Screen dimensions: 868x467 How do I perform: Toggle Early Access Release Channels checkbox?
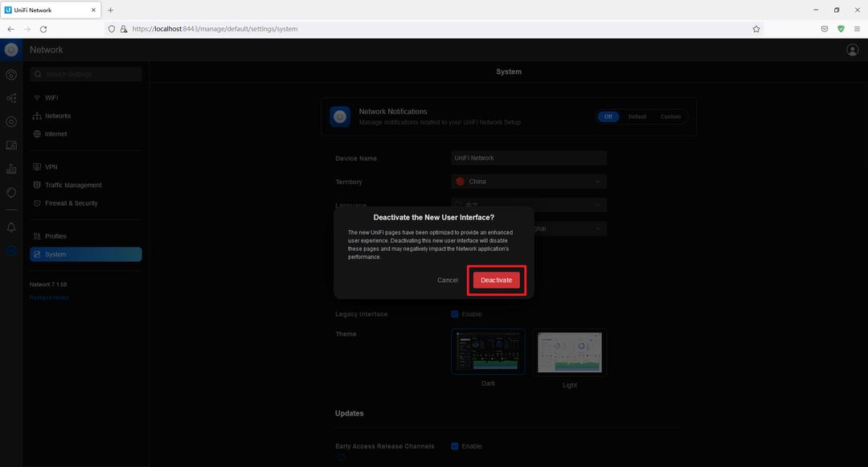[x=455, y=446]
